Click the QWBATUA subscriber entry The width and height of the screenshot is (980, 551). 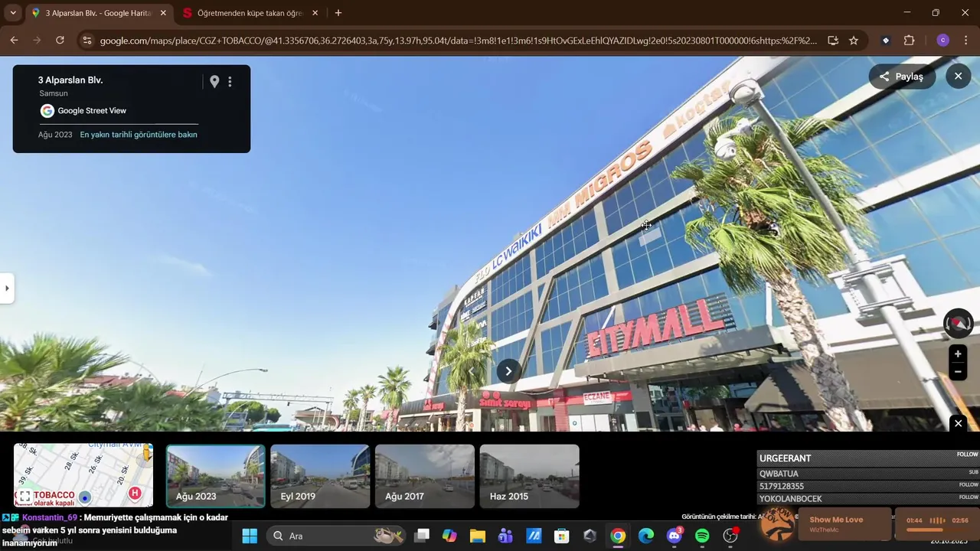[868, 474]
